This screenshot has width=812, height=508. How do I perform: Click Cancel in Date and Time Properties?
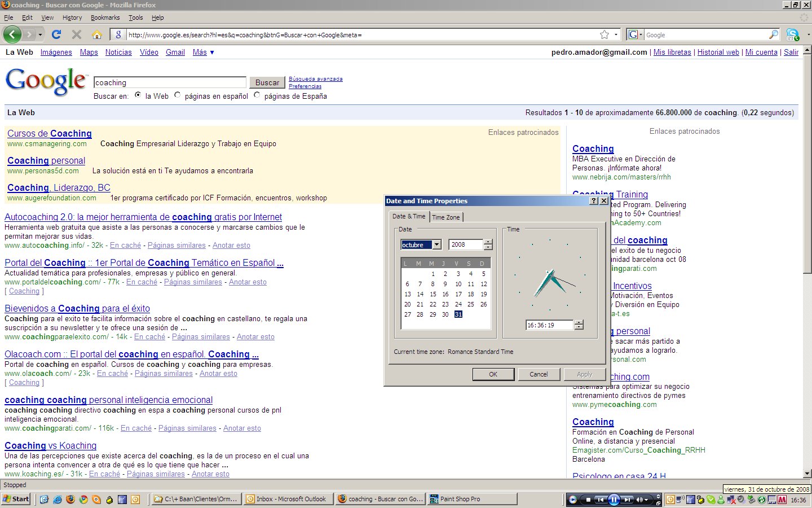click(x=539, y=374)
